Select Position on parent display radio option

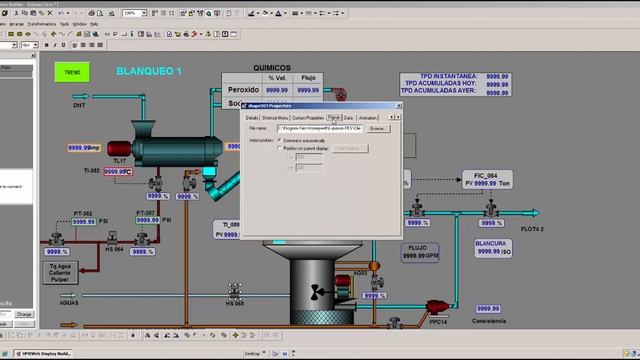[x=280, y=149]
